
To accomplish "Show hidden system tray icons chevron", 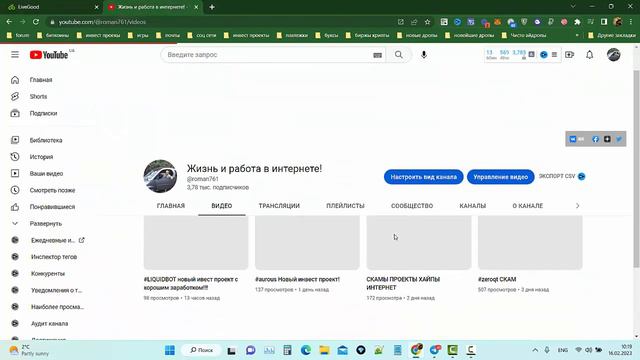I will [x=535, y=350].
